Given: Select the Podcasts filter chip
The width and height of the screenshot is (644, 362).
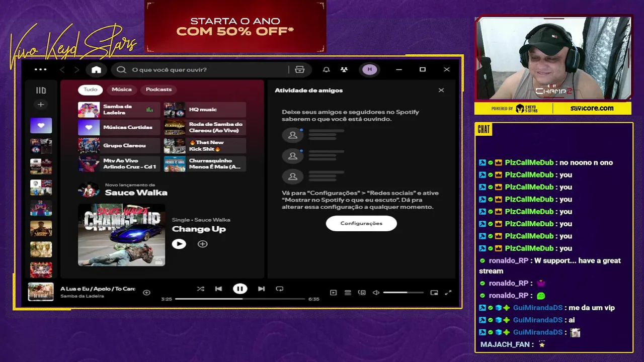Looking at the screenshot, I should pos(158,89).
